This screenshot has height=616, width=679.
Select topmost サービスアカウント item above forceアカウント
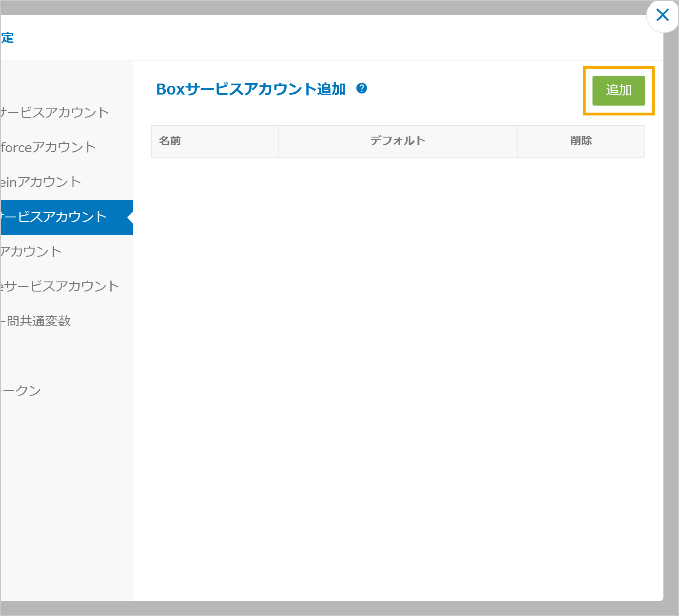pos(55,113)
